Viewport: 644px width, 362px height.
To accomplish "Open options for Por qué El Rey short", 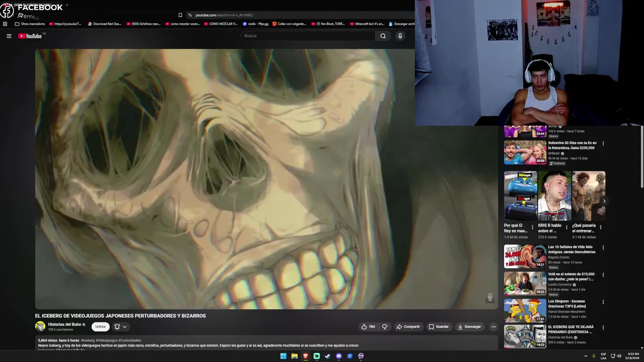I will 532,227.
